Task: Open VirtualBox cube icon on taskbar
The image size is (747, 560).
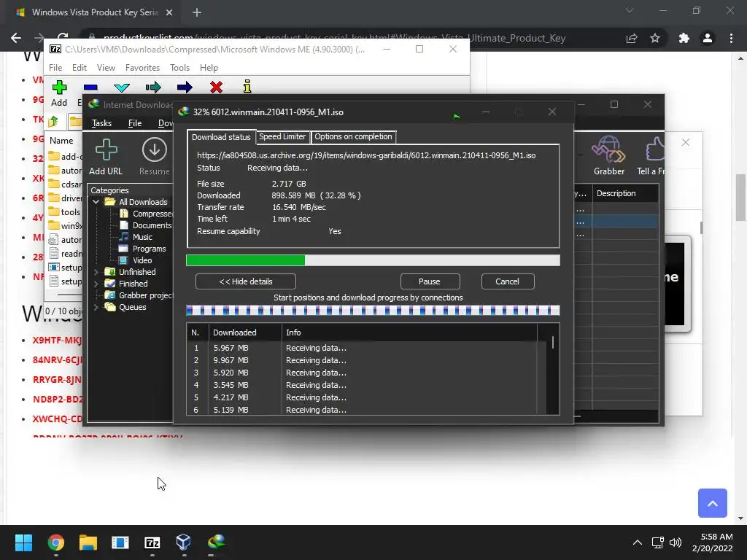Action: tap(183, 542)
